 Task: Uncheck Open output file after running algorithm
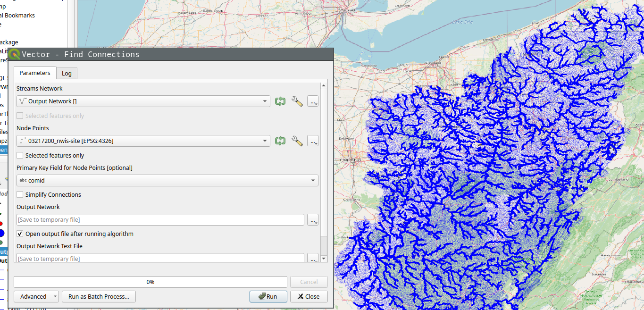tap(20, 234)
